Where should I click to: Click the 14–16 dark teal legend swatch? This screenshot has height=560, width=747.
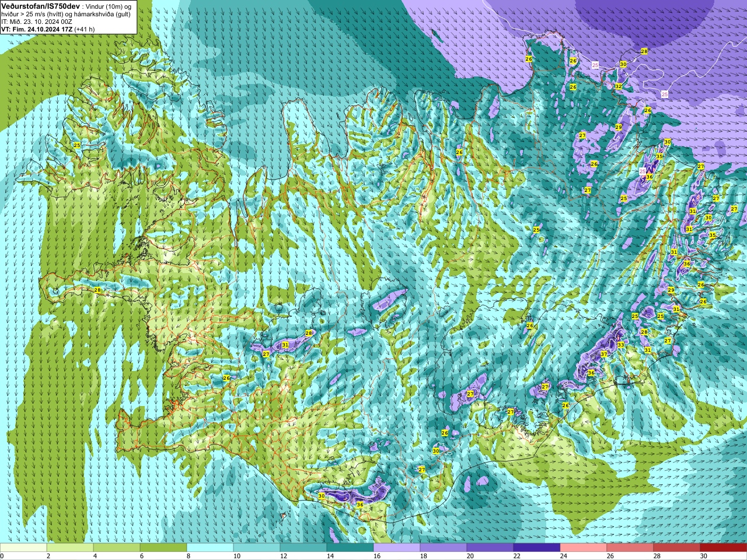(x=350, y=548)
